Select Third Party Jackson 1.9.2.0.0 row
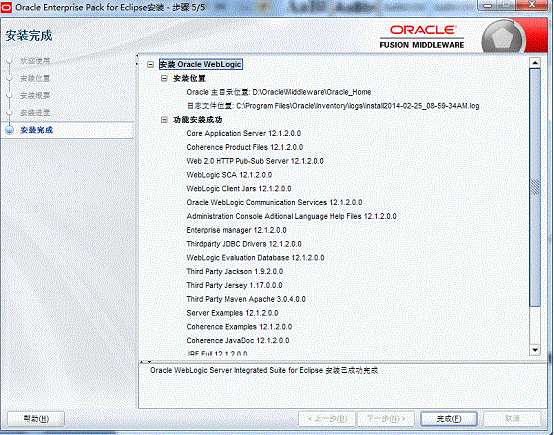 pyautogui.click(x=235, y=271)
